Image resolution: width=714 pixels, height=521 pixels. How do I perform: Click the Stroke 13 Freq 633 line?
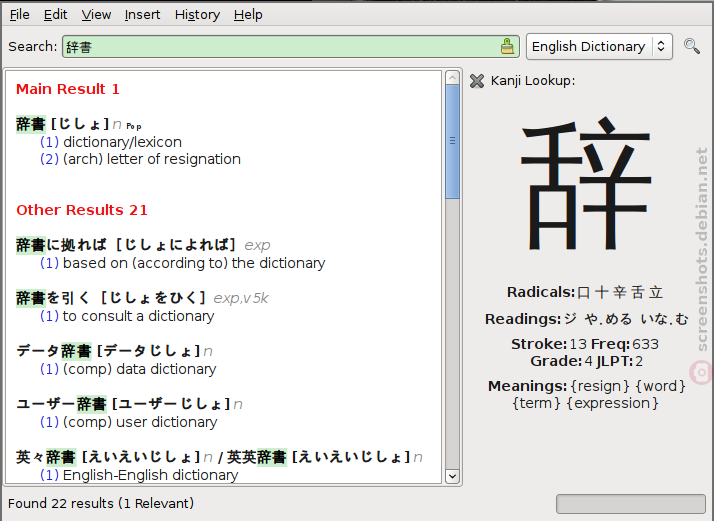(585, 344)
